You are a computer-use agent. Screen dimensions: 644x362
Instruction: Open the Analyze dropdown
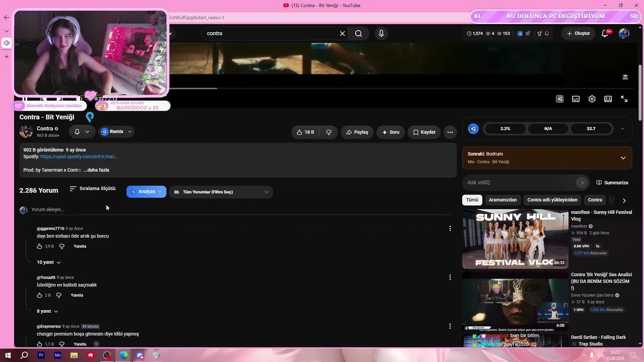tap(146, 192)
